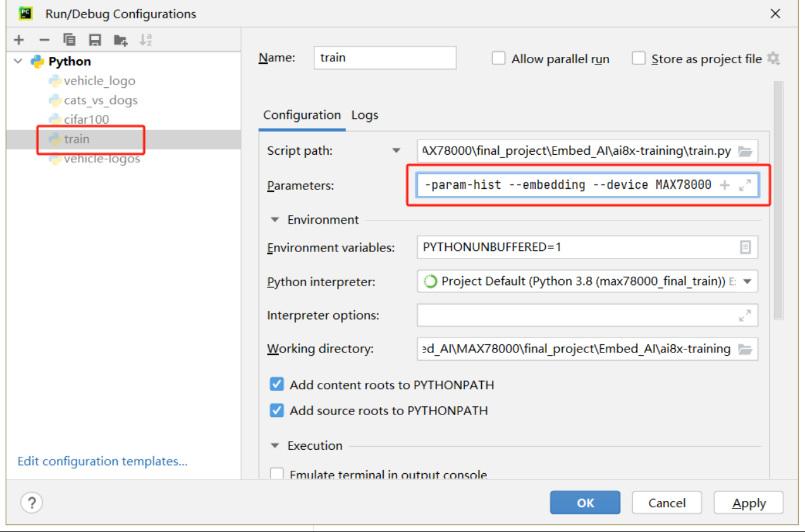805x532 pixels.
Task: Select cifar100 configuration
Action: coord(86,119)
